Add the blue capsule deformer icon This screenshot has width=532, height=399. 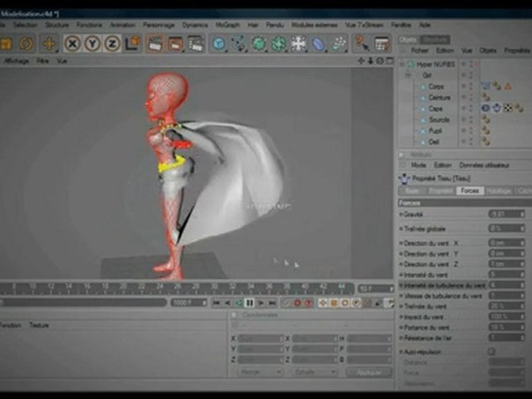coord(318,43)
